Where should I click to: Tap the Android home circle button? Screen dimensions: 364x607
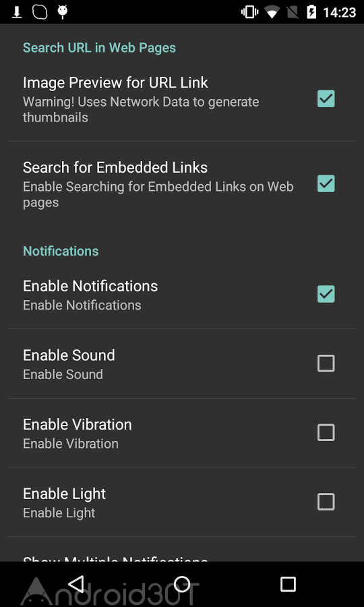182,584
